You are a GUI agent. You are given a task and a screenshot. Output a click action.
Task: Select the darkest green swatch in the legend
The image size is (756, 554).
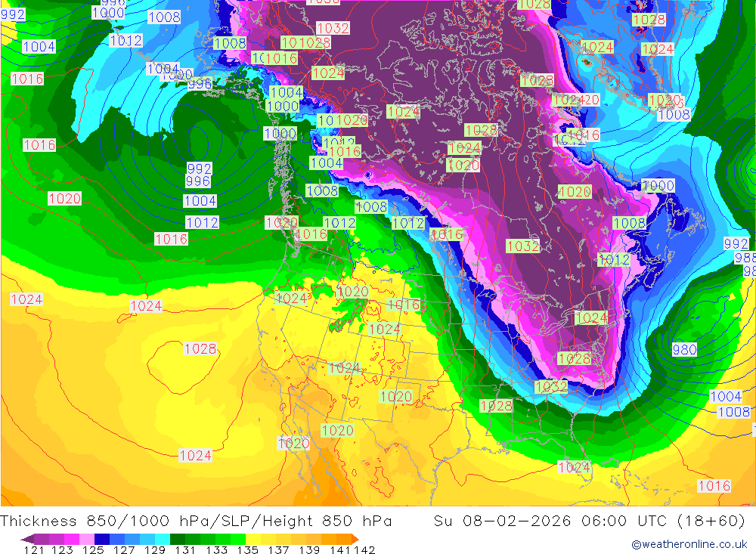pos(178,539)
